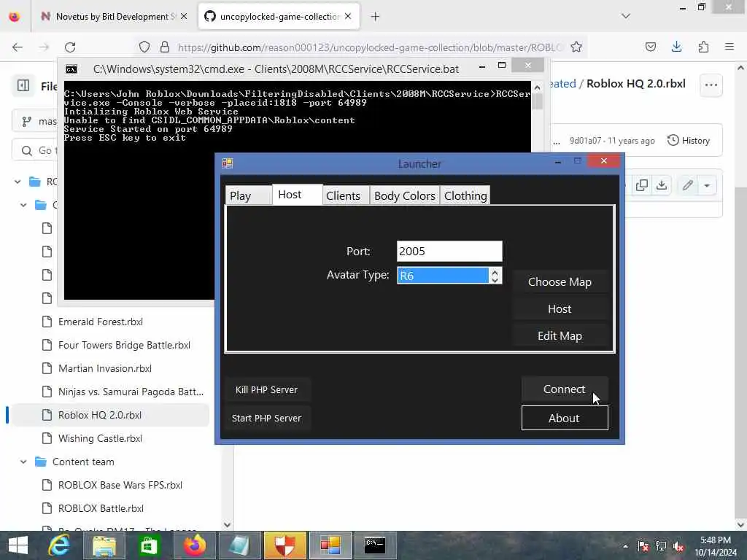Click Kill PHP Server button
Viewport: 747px width, 560px height.
coord(267,389)
